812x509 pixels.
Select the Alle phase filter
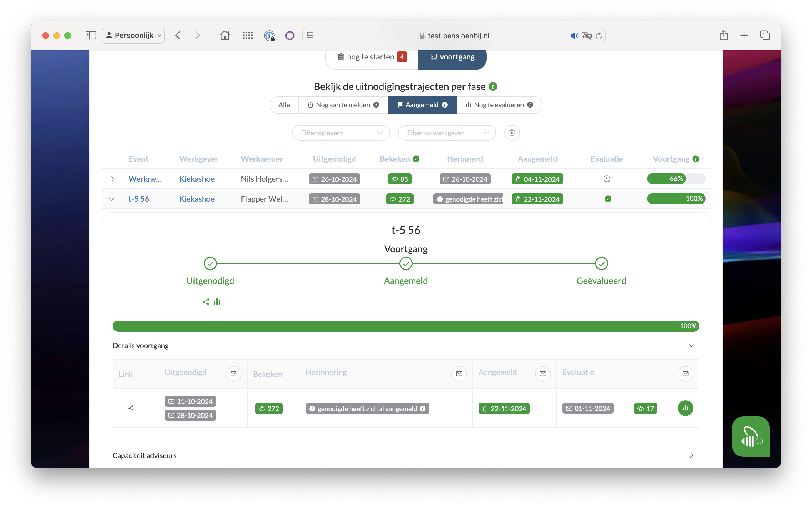284,105
